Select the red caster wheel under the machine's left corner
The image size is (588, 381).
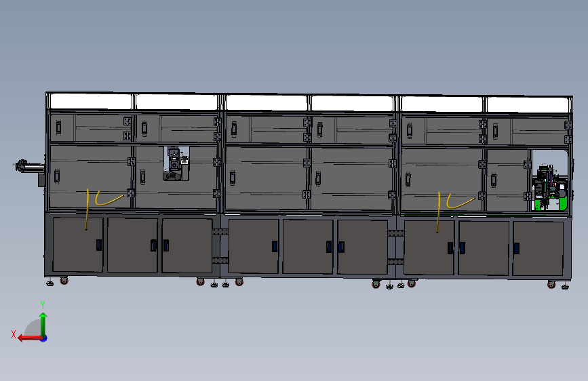tap(64, 281)
